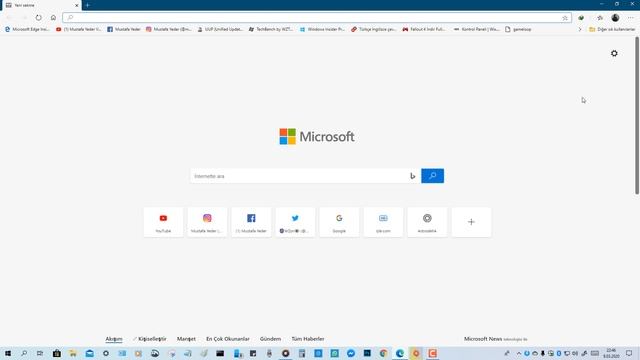Open the Microsoft Edge Insider bookmark

pos(27,29)
